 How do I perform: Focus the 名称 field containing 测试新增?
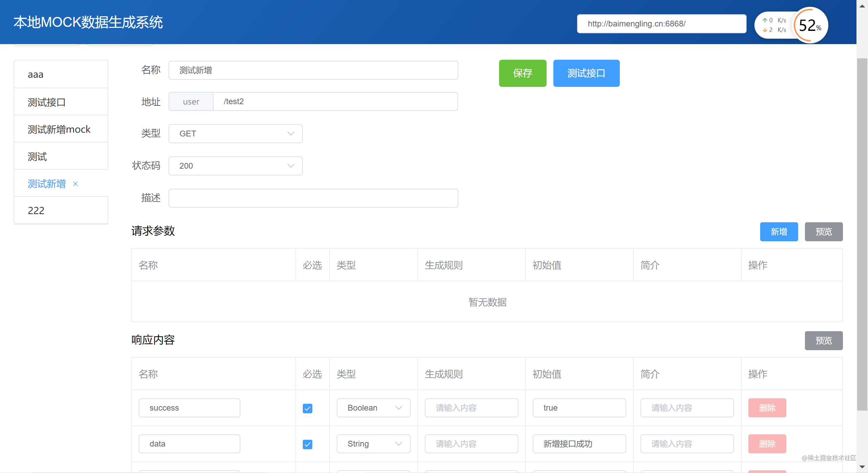pos(313,70)
